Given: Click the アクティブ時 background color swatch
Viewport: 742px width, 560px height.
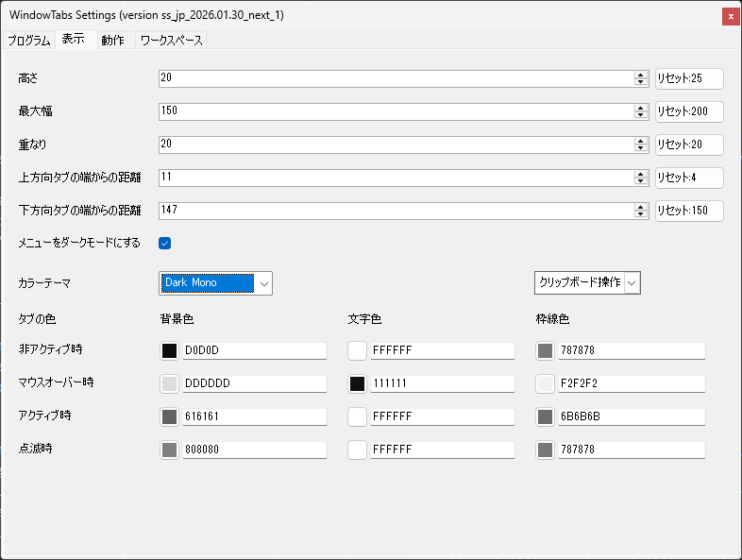Looking at the screenshot, I should coord(169,416).
